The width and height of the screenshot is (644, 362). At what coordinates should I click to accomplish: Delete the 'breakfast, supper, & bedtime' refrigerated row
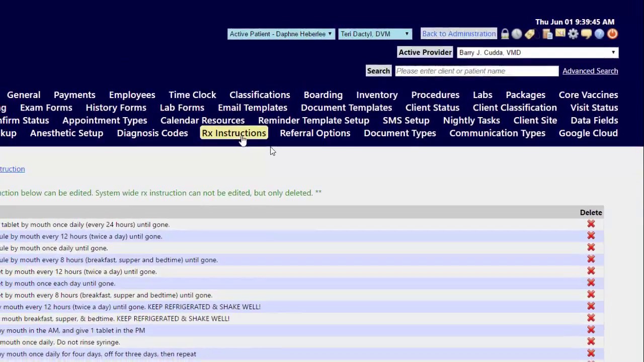[591, 318]
